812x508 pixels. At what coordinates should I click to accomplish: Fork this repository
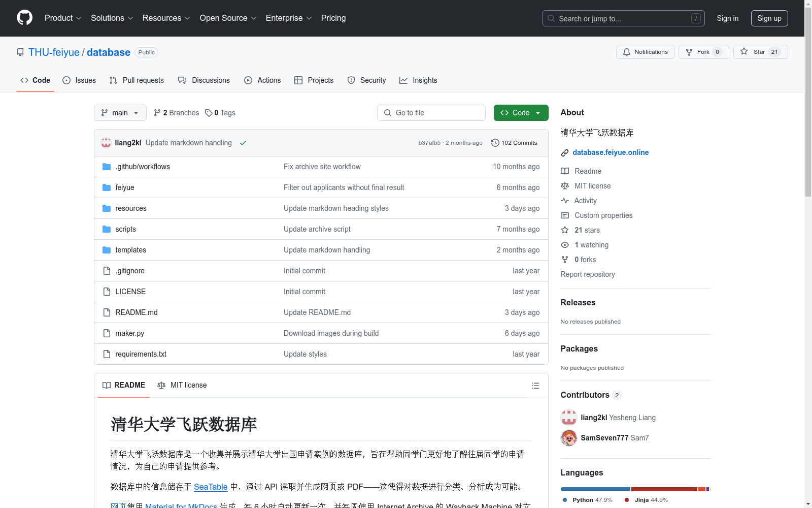pyautogui.click(x=703, y=52)
